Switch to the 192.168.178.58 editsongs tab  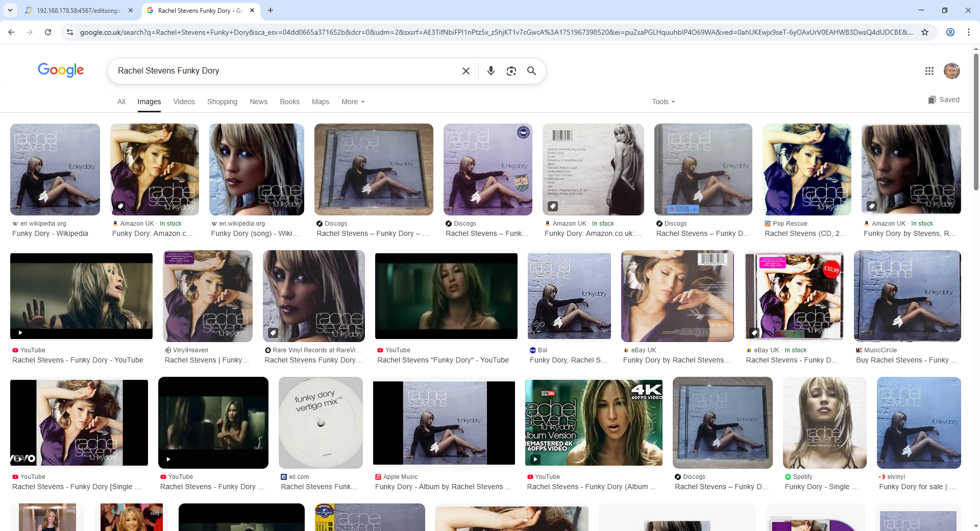tap(78, 10)
